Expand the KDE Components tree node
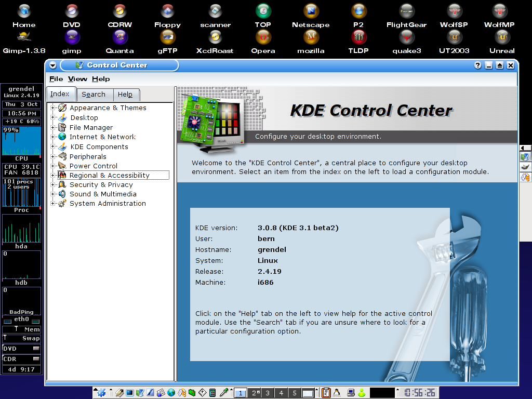Screen dimensions: 532x399 click(52, 147)
